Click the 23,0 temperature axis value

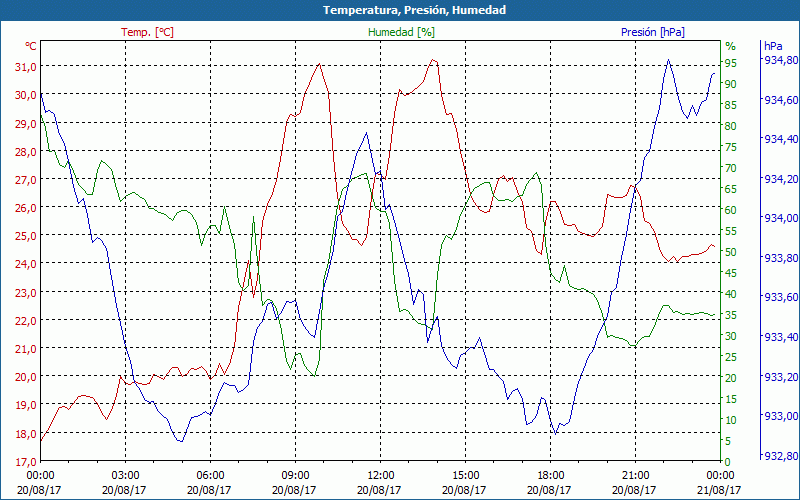coord(25,293)
